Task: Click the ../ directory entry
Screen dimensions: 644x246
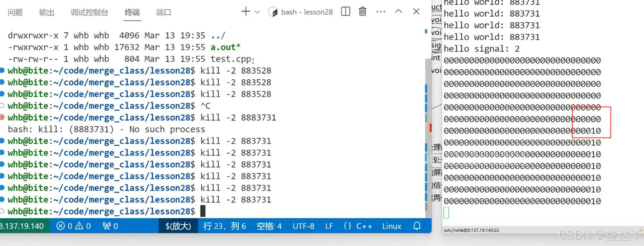Action: click(x=218, y=36)
